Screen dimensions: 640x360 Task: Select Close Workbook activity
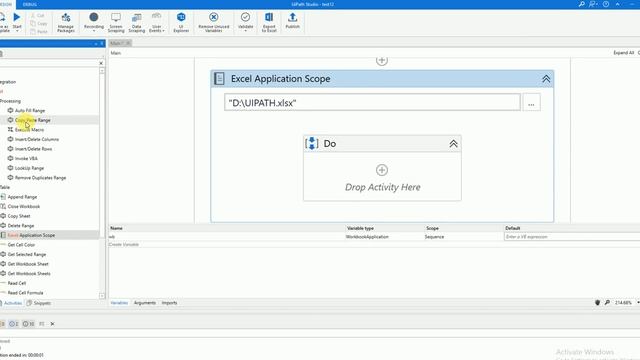pyautogui.click(x=24, y=207)
